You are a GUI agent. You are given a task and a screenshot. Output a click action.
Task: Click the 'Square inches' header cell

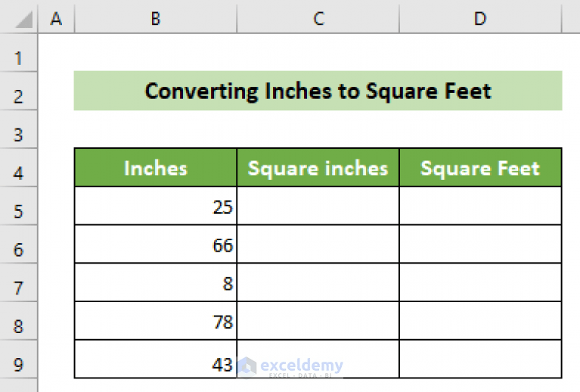pyautogui.click(x=318, y=168)
